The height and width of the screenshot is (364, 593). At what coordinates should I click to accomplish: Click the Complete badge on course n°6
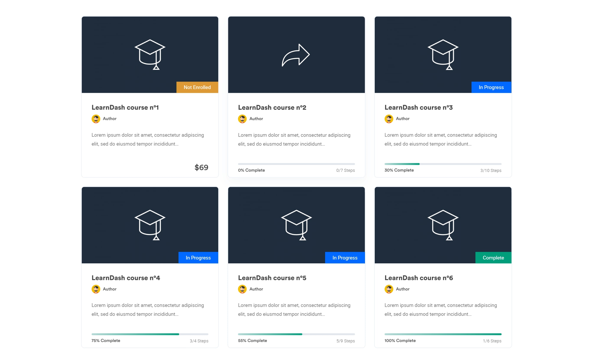(493, 258)
